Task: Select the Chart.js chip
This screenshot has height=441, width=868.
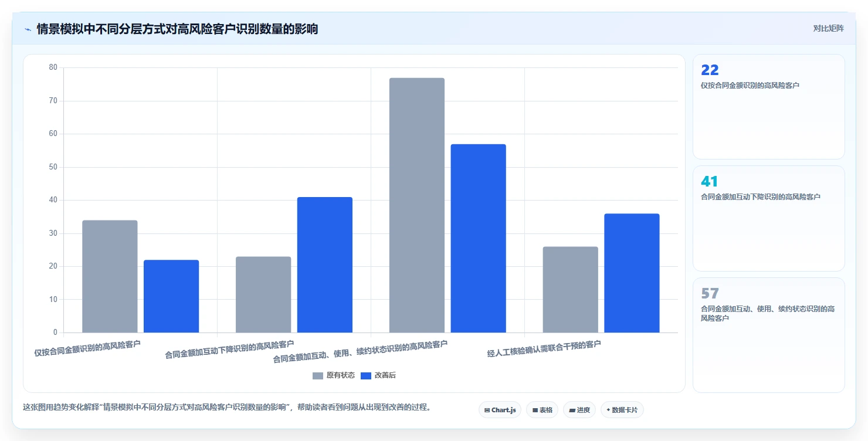Action: tap(500, 410)
